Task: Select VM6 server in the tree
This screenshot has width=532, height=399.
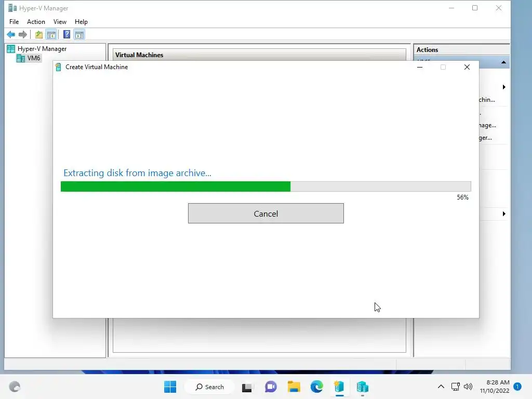Action: 29,58
